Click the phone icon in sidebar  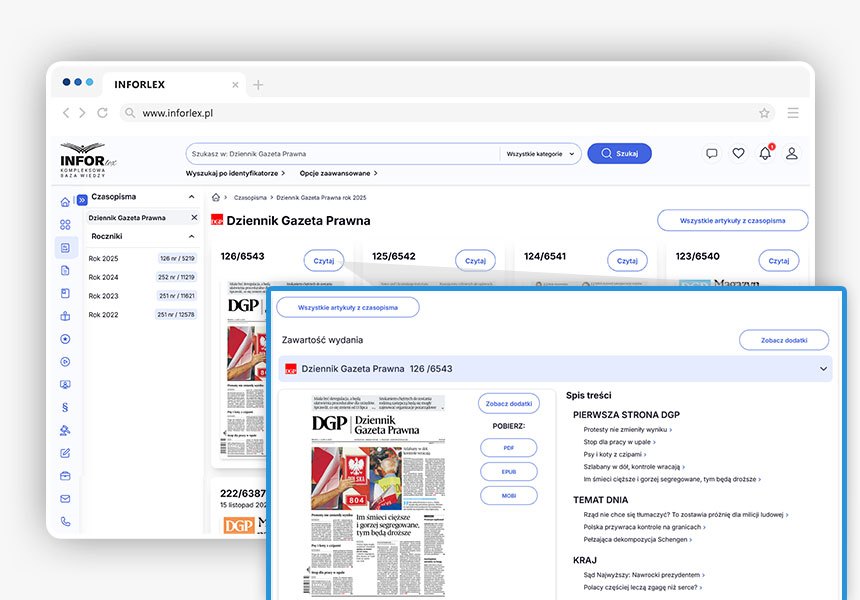click(x=66, y=521)
